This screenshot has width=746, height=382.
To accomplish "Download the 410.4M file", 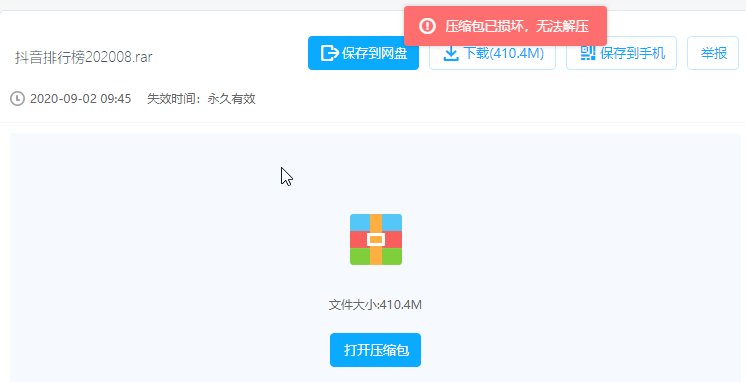I will pyautogui.click(x=492, y=53).
